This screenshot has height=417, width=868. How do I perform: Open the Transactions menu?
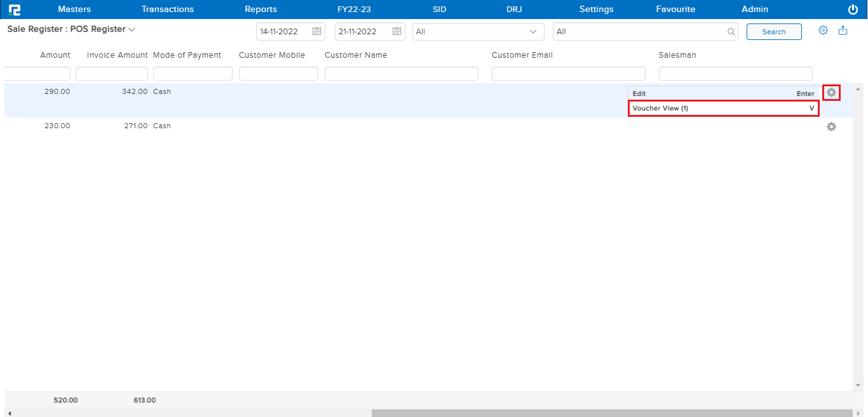coord(168,10)
